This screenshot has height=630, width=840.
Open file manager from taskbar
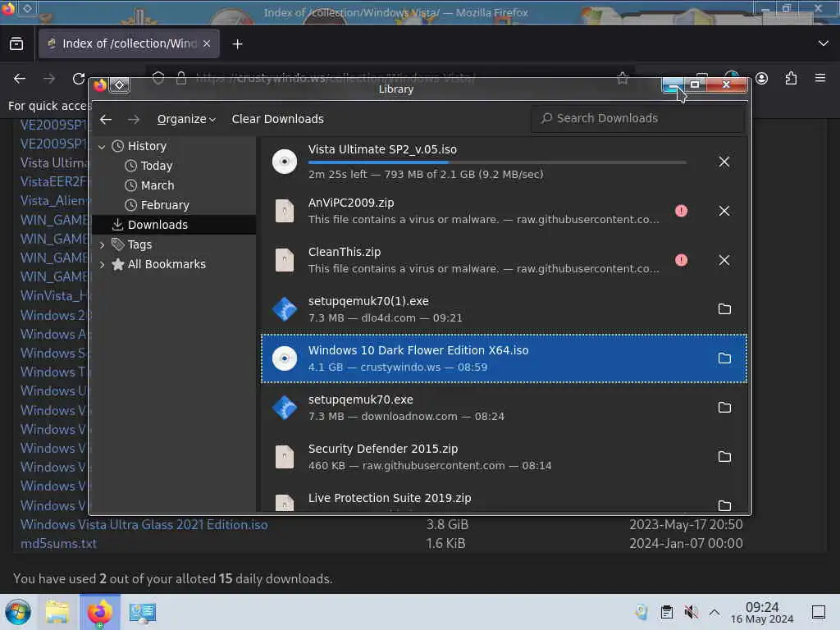[57, 612]
